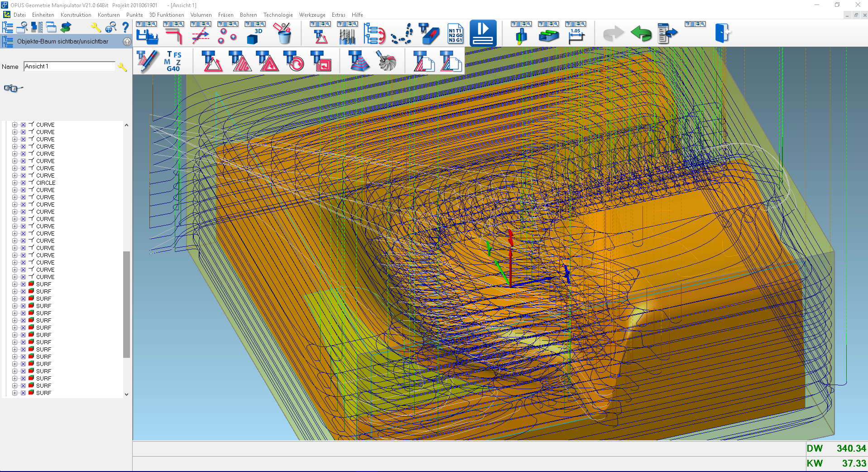Open the Fräsen menu
Viewport: 868px width, 472px height.
coord(225,15)
